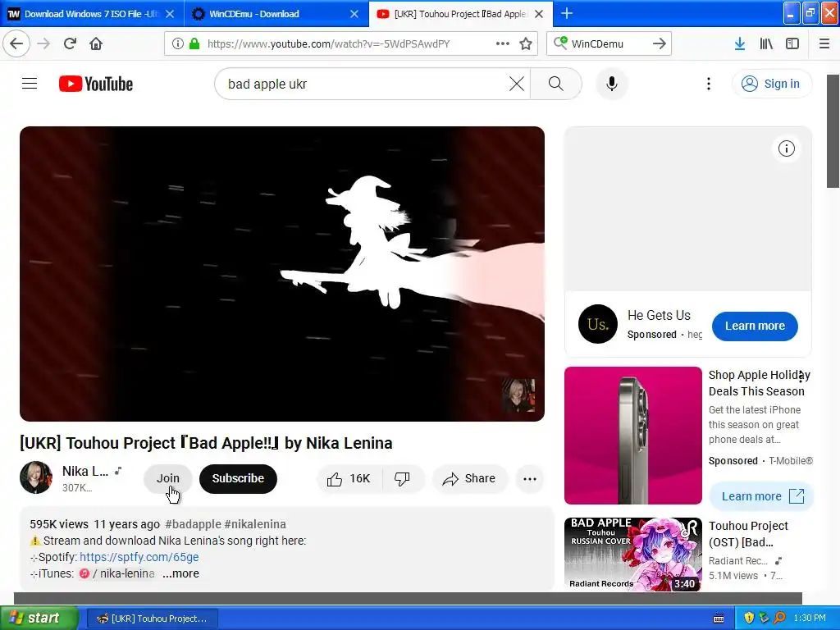Like the video with thumbs up
The image size is (840, 630).
coord(349,478)
